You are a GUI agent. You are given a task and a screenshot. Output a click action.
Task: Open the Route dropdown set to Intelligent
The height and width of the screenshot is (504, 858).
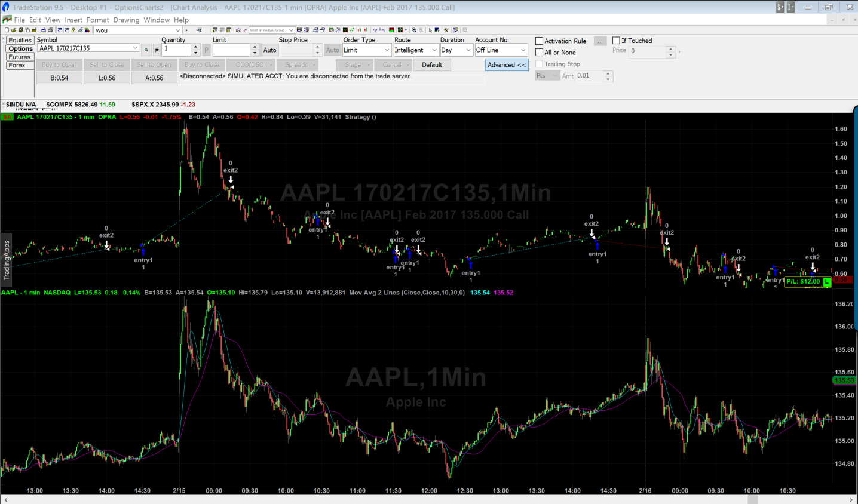point(434,50)
